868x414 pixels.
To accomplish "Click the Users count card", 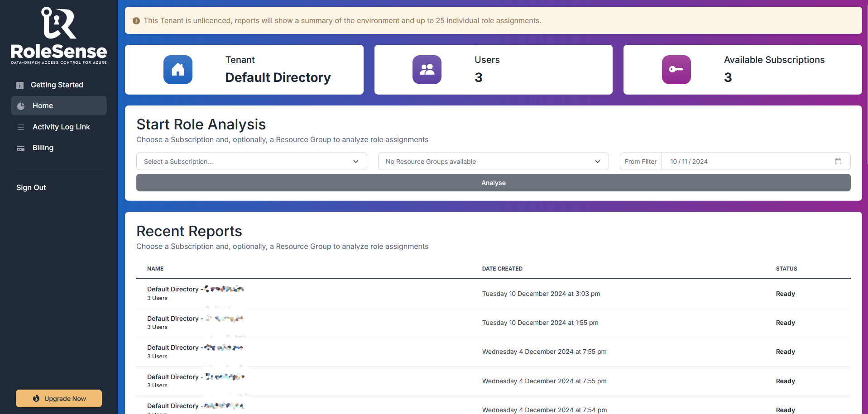I will pyautogui.click(x=493, y=70).
